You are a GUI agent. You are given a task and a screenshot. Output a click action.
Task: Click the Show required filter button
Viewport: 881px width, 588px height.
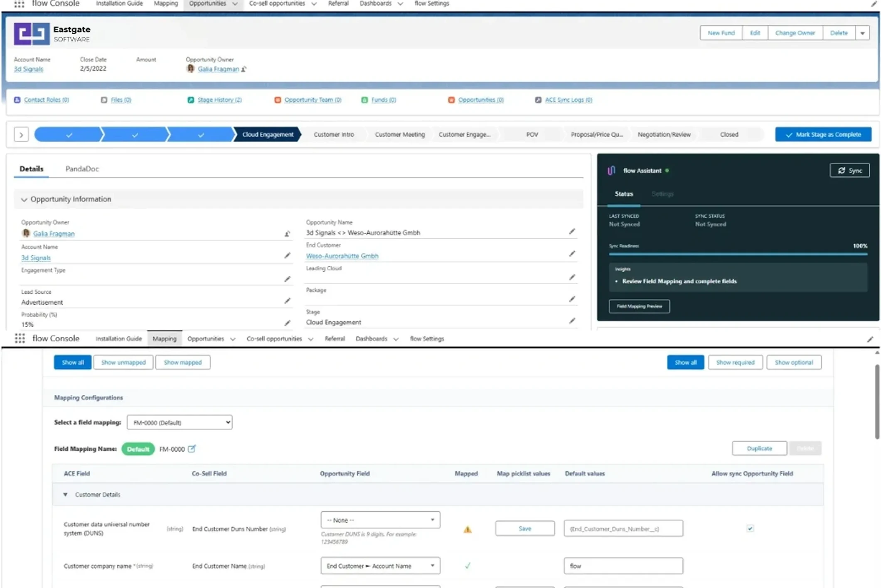point(735,363)
